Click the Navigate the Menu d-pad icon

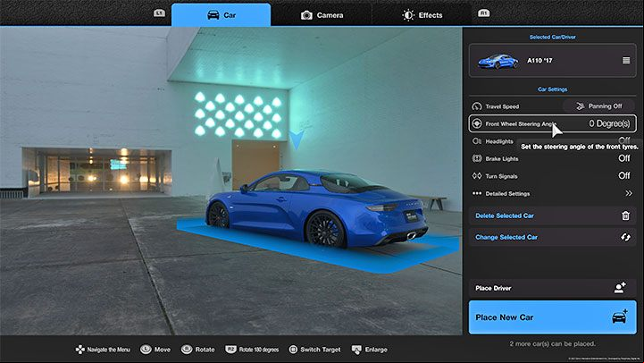tap(80, 350)
